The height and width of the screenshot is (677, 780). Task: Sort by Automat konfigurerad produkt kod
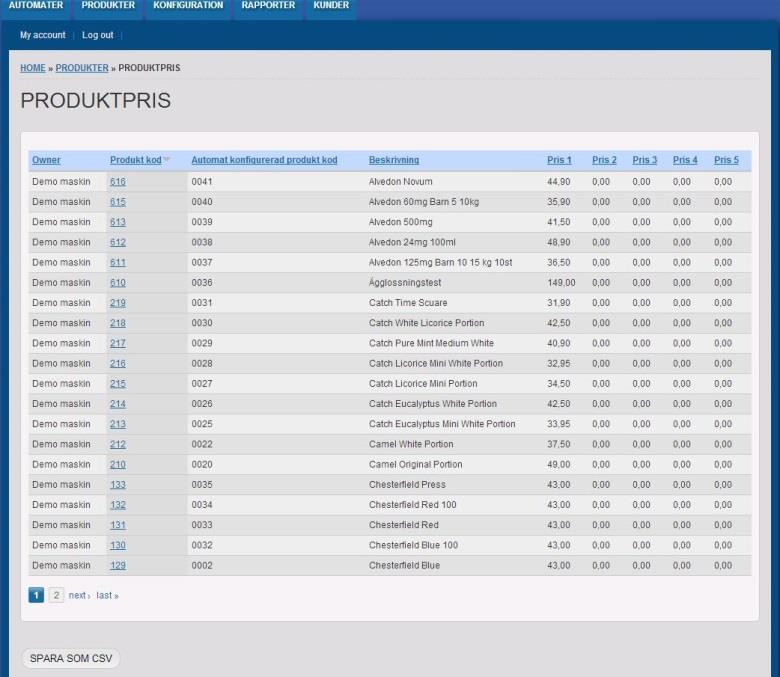click(x=264, y=160)
